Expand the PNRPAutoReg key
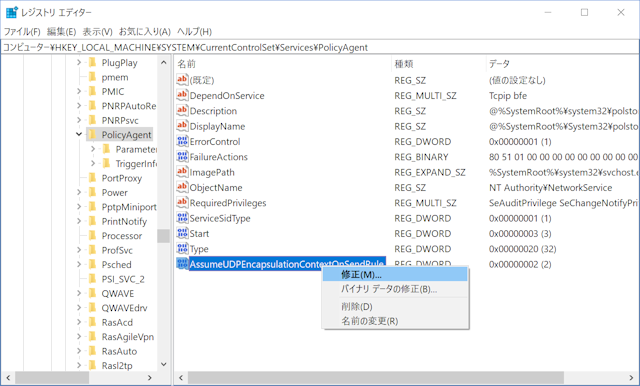 pyautogui.click(x=79, y=106)
